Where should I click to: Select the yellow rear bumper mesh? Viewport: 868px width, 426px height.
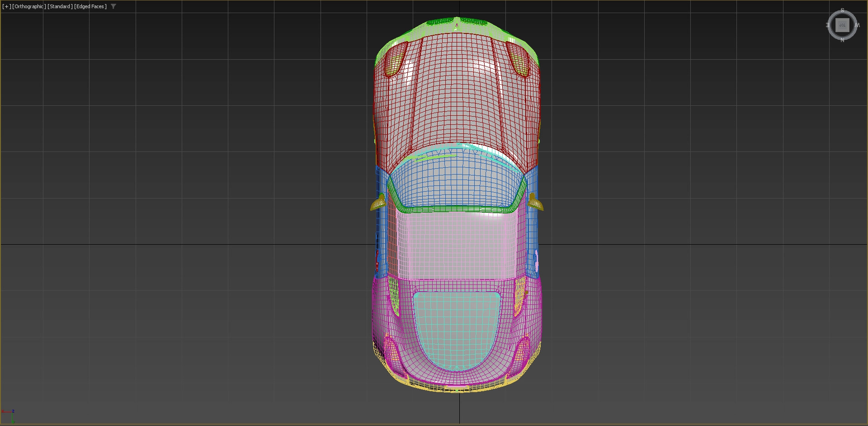457,388
